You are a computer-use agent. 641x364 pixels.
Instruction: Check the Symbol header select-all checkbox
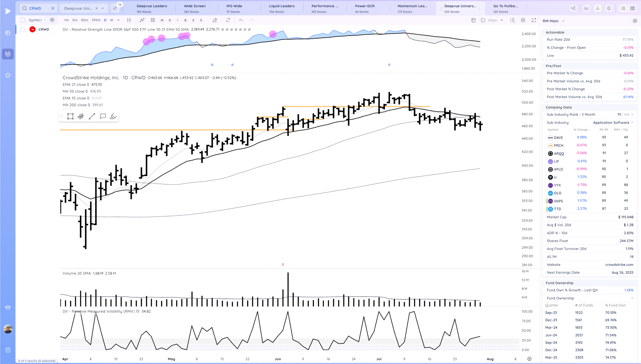click(x=23, y=20)
